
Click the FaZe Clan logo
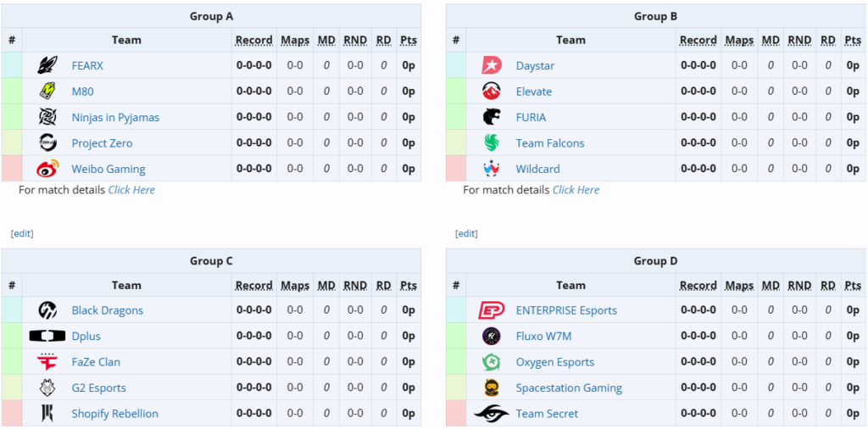47,362
